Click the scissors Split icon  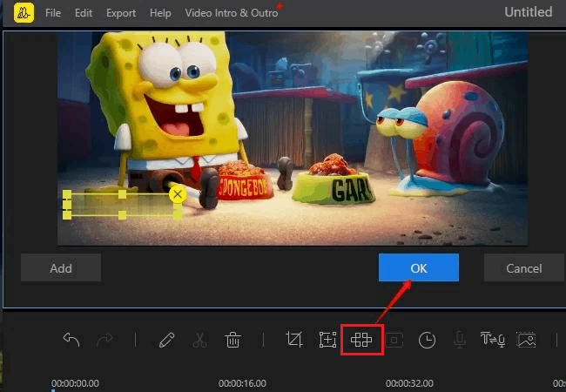click(199, 340)
